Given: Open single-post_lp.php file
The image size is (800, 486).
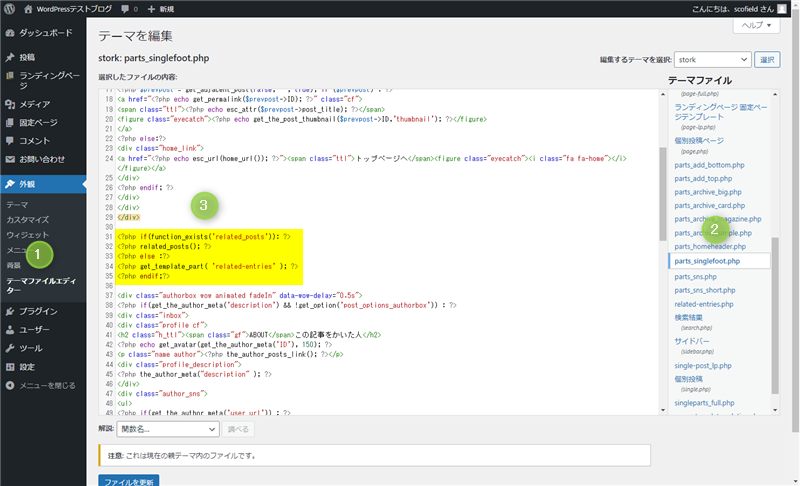Looking at the screenshot, I should (703, 366).
